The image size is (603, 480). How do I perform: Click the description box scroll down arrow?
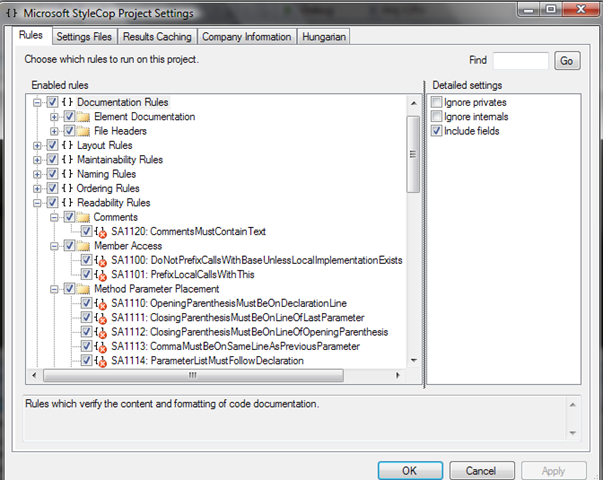(573, 433)
